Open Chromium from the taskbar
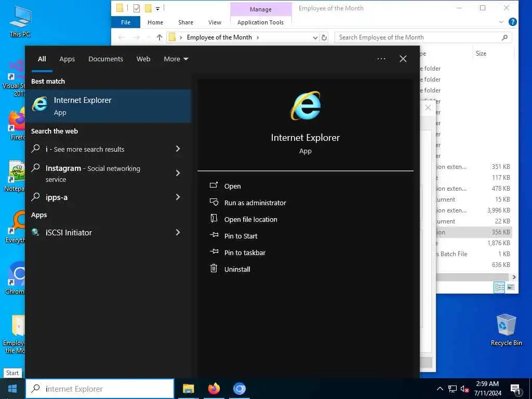 tap(239, 389)
